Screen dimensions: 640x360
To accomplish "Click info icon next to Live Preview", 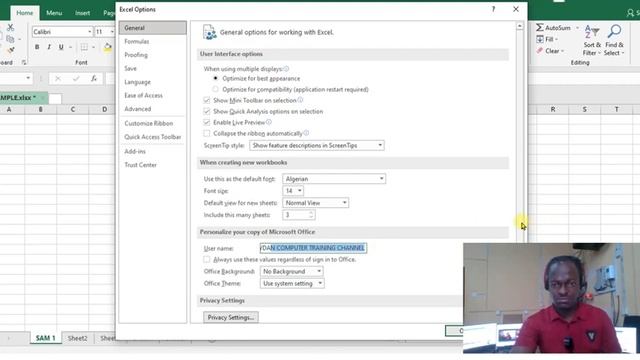I will pos(269,122).
